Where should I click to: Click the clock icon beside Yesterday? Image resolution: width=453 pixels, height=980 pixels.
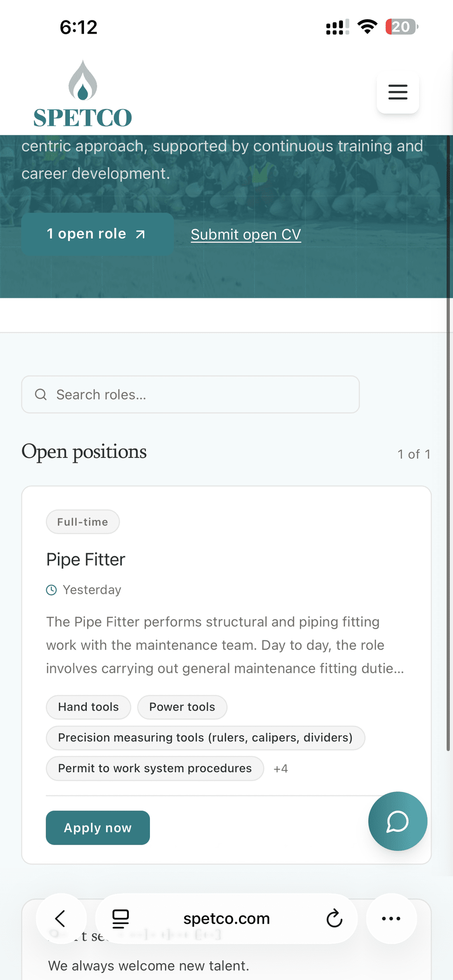(52, 590)
